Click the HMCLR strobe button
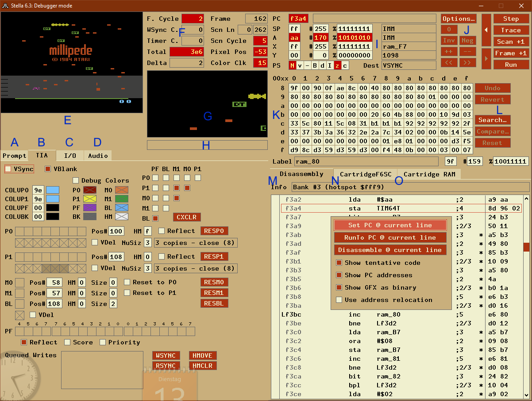532x401 pixels. pos(203,366)
